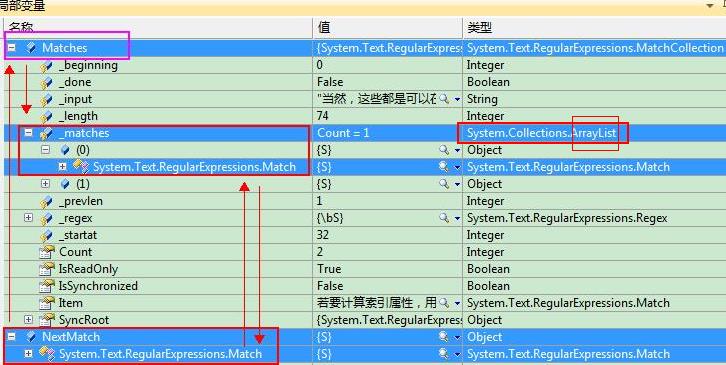
Task: Open visualizer magnifier for Item row
Action: tap(444, 303)
